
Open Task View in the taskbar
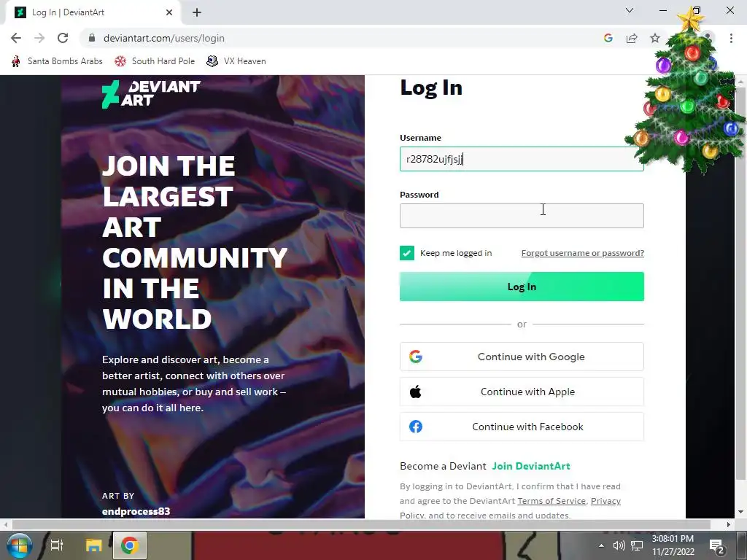point(57,545)
